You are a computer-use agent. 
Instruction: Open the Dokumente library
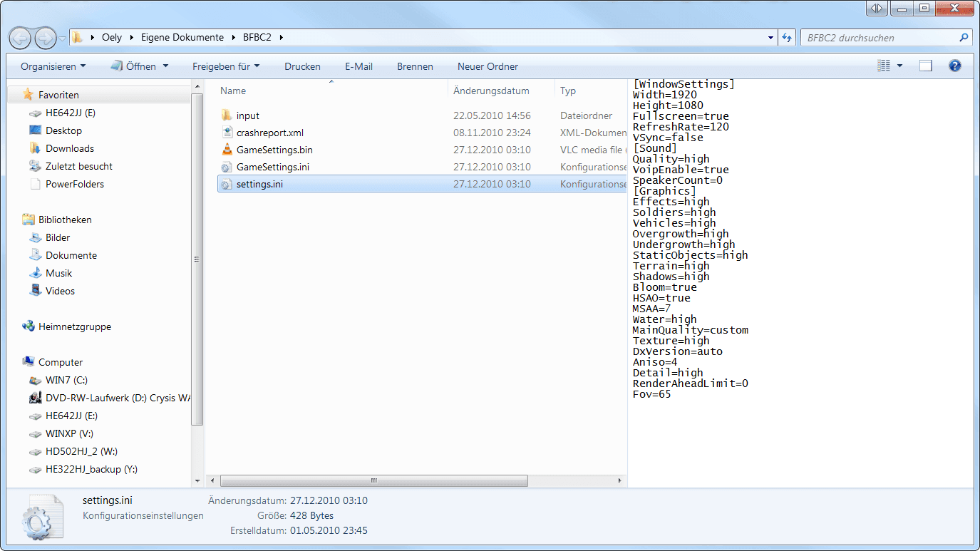[71, 255]
